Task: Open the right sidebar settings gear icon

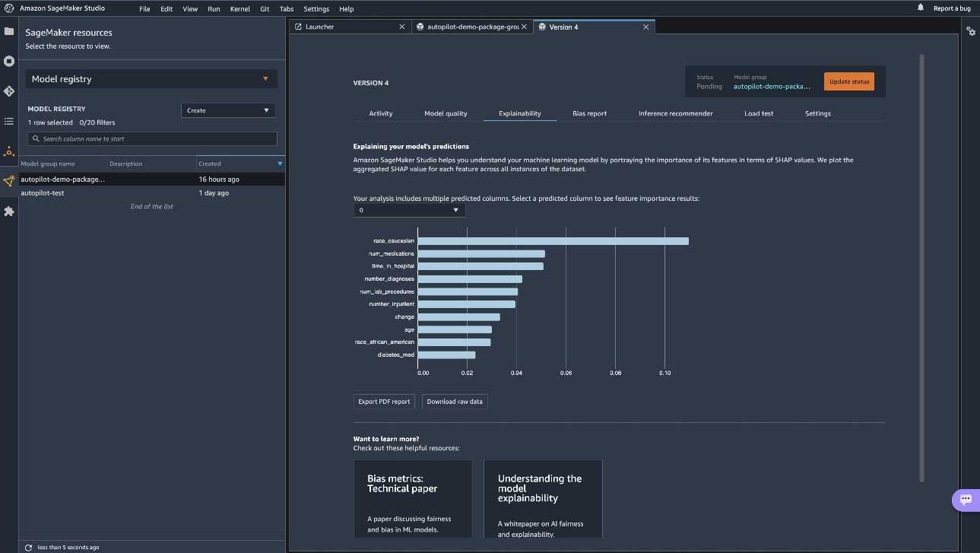Action: (971, 31)
